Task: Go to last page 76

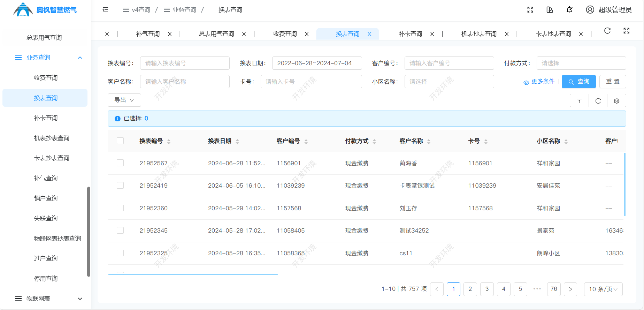Action: pos(554,289)
